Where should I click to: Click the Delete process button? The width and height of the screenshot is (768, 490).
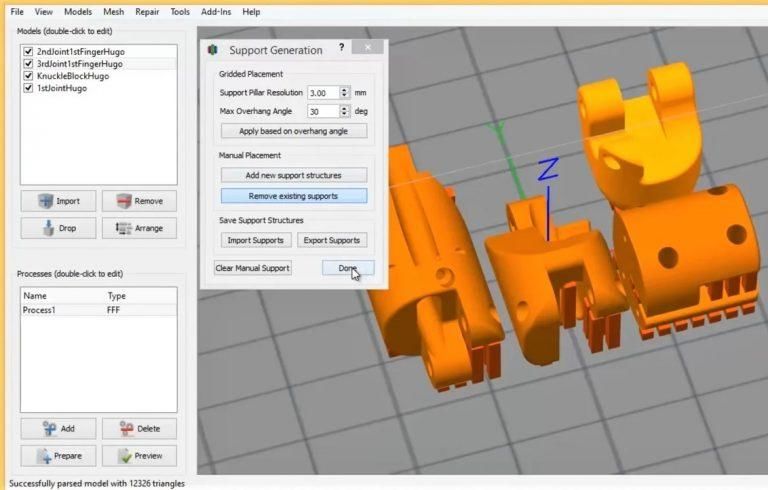139,429
